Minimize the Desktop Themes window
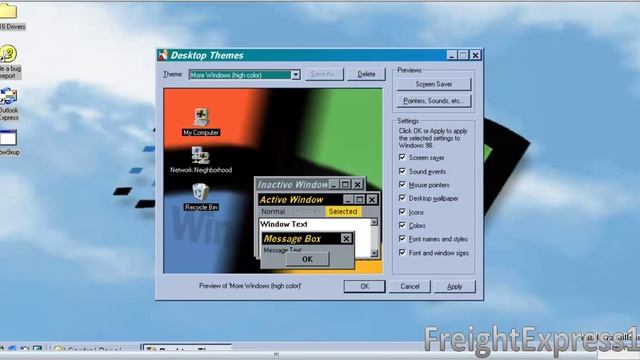The width and height of the screenshot is (640, 360). (451, 55)
